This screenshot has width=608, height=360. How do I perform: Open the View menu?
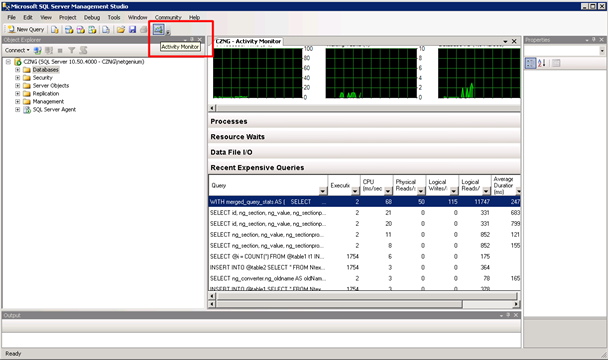[x=46, y=17]
